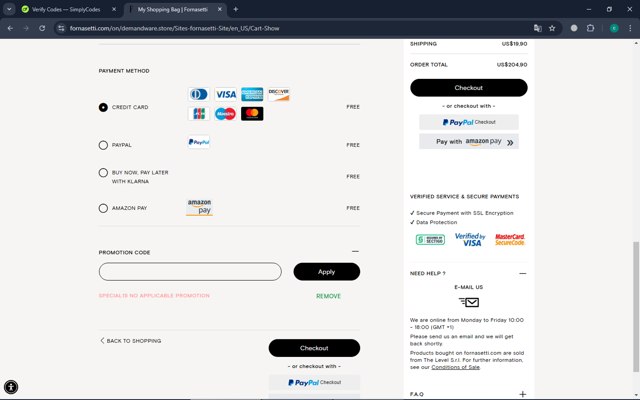Click the Order Total amount US$204.90
The image size is (640, 400).
pos(512,64)
